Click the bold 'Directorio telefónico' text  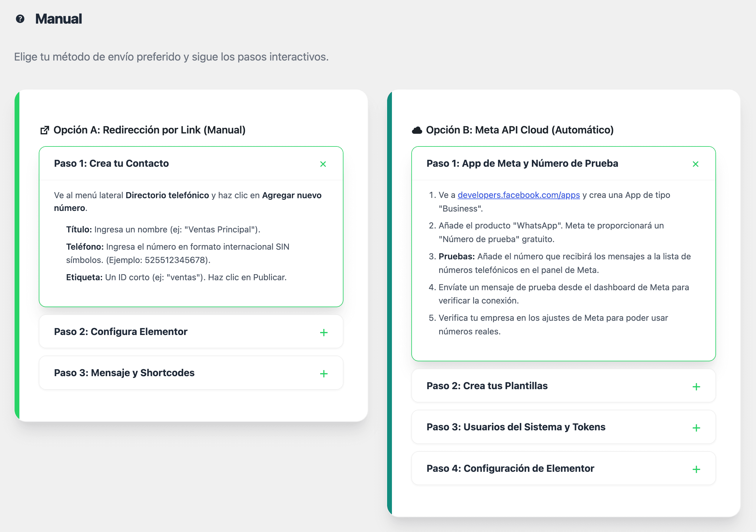click(167, 195)
